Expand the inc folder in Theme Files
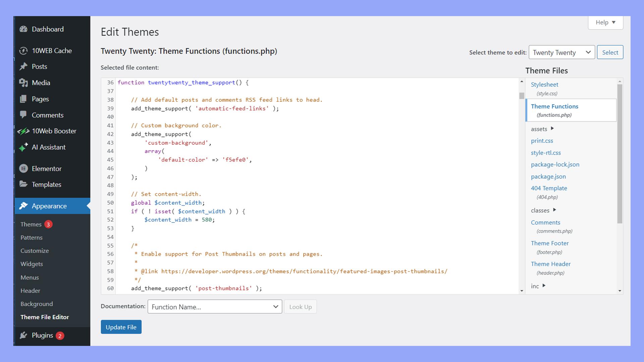The height and width of the screenshot is (362, 644). point(544,286)
